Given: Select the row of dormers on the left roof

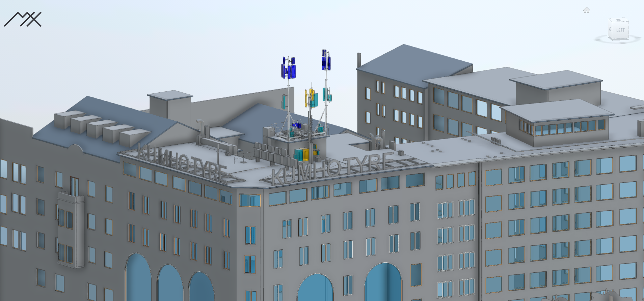Looking at the screenshot, I should (101, 126).
